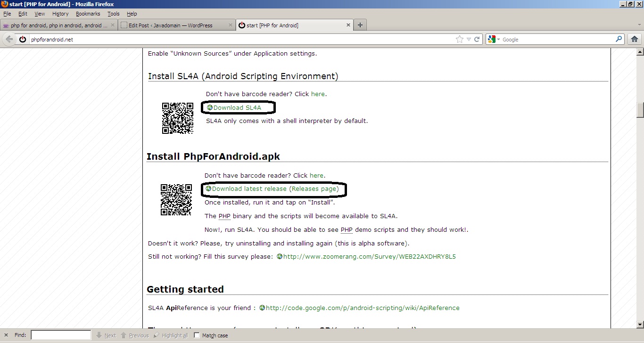This screenshot has width=644, height=343.
Task: Switch to 'php for android, php in android' tab
Action: (x=58, y=25)
